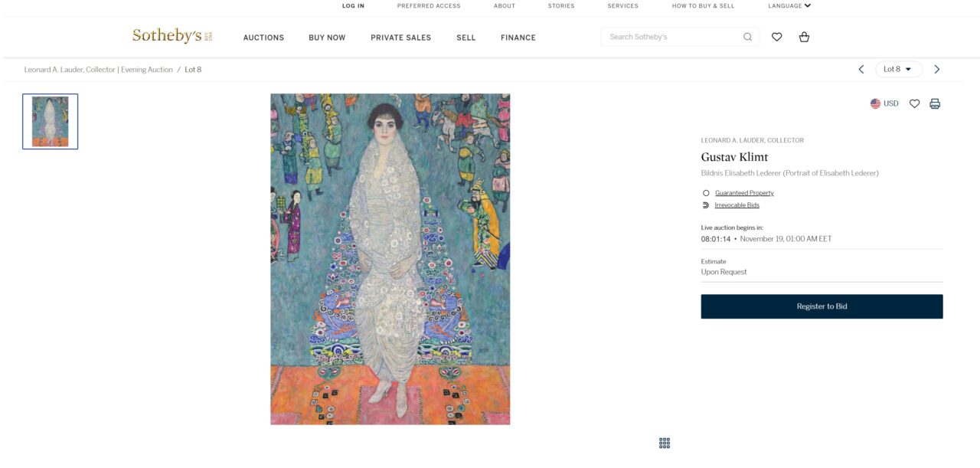Open the Auctions menu
Image resolution: width=980 pixels, height=468 pixels.
pos(263,38)
